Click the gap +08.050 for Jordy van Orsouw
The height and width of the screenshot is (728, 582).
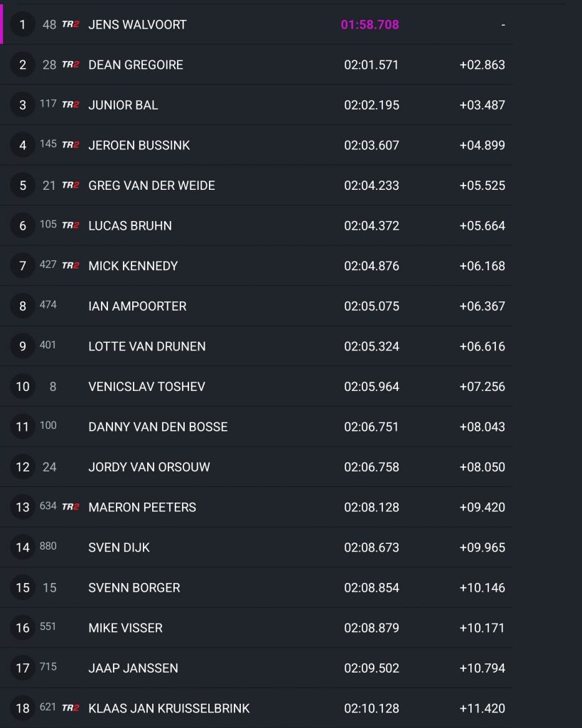(x=483, y=467)
